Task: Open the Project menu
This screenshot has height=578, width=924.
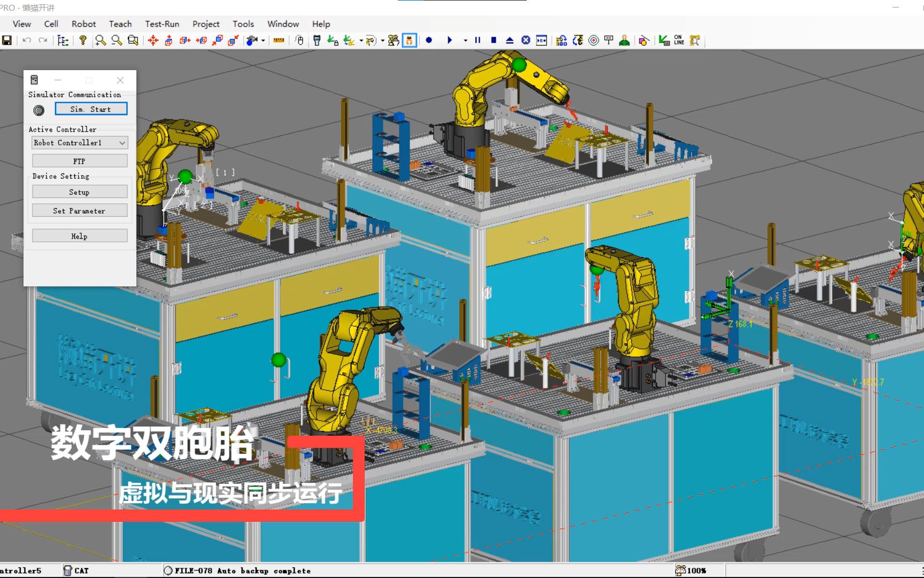Action: [x=206, y=24]
